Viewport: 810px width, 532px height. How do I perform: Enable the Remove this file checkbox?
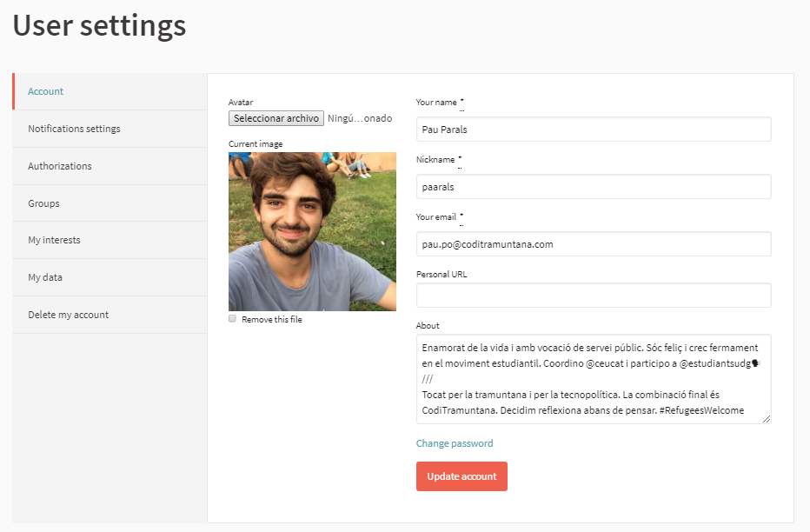[232, 319]
